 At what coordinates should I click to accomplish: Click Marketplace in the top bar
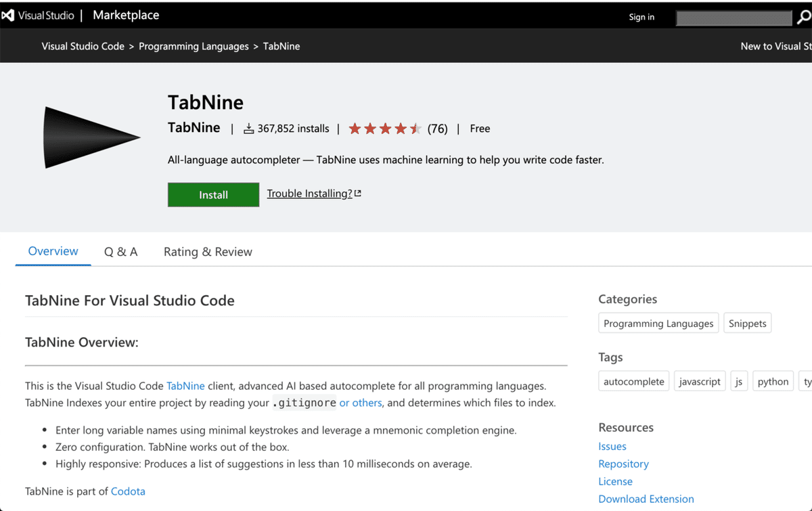[x=126, y=14]
